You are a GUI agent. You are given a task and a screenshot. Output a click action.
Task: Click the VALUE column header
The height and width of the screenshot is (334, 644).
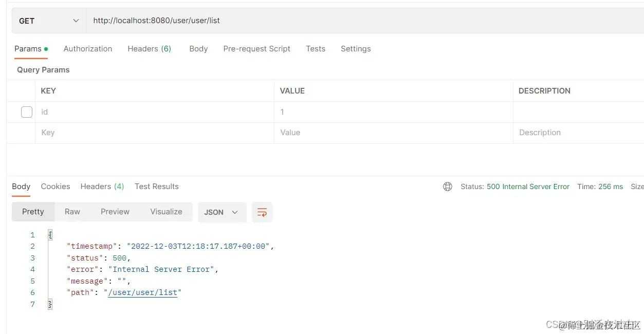tap(292, 91)
